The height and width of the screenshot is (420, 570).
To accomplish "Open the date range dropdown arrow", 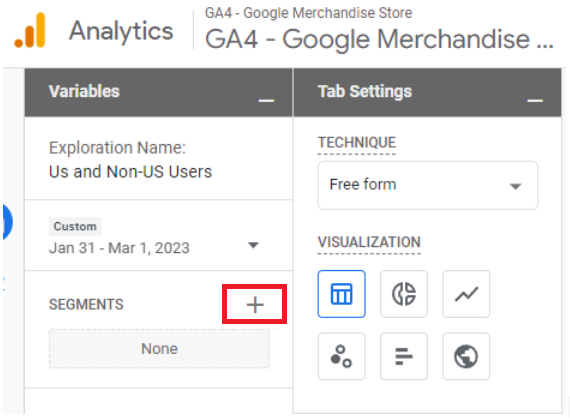I will [x=253, y=245].
